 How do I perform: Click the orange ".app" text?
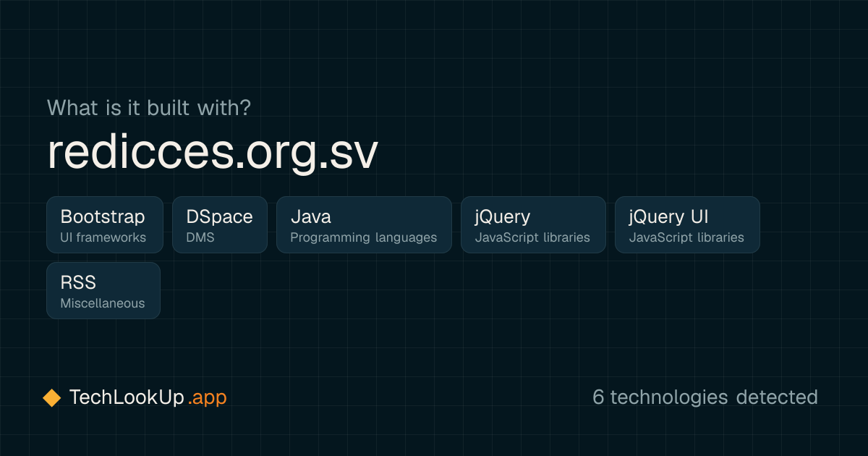click(207, 398)
